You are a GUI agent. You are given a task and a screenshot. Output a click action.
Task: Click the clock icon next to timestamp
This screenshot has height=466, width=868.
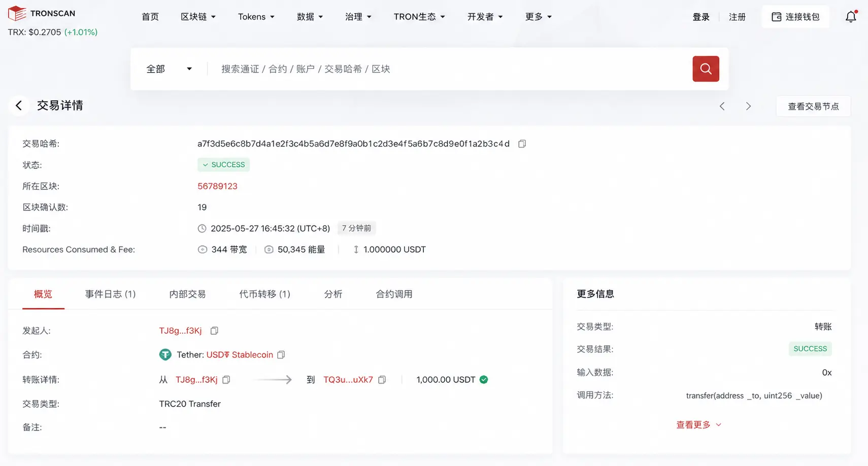pos(202,229)
